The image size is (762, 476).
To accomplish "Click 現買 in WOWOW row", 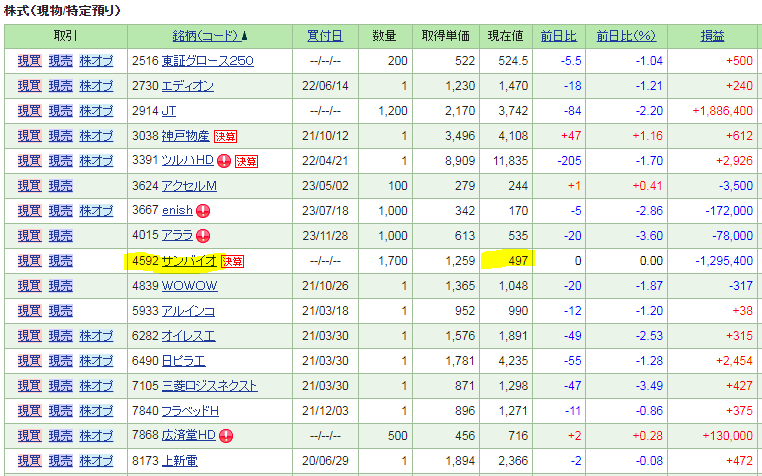I will 30,285.
